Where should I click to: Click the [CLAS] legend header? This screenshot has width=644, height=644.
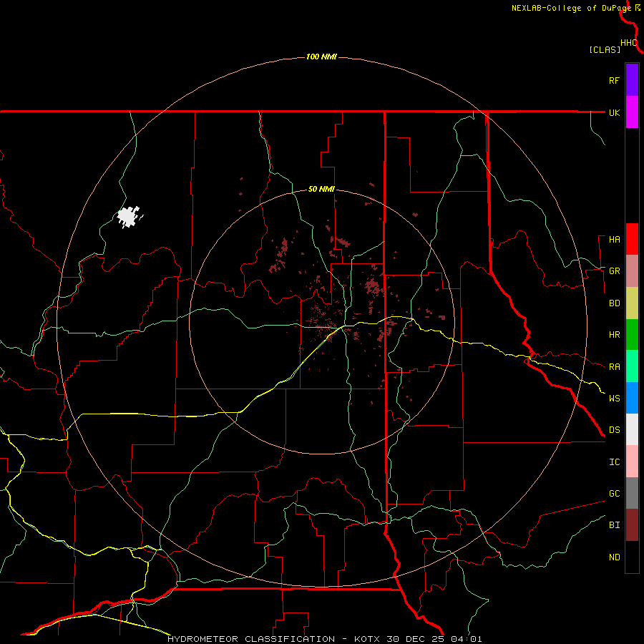(x=605, y=49)
